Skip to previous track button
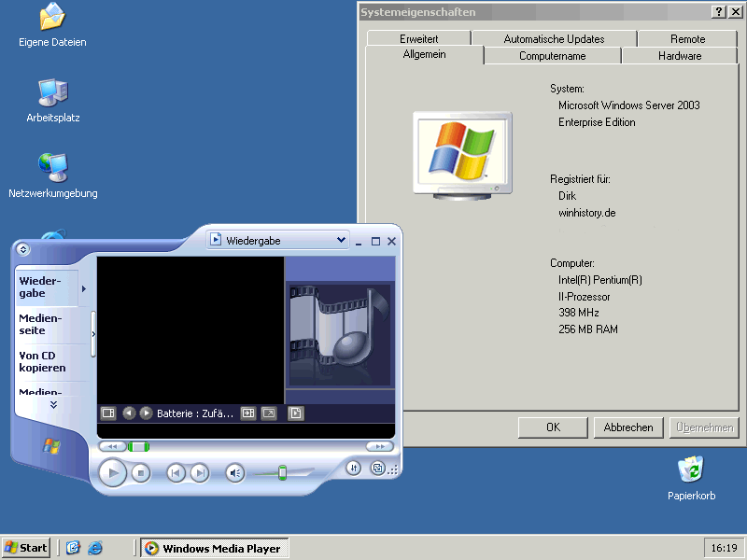 click(x=176, y=473)
